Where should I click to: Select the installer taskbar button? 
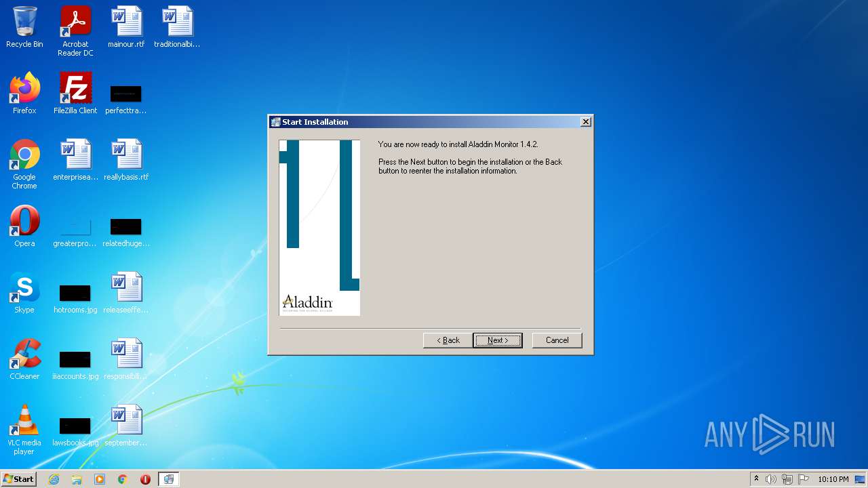click(168, 479)
